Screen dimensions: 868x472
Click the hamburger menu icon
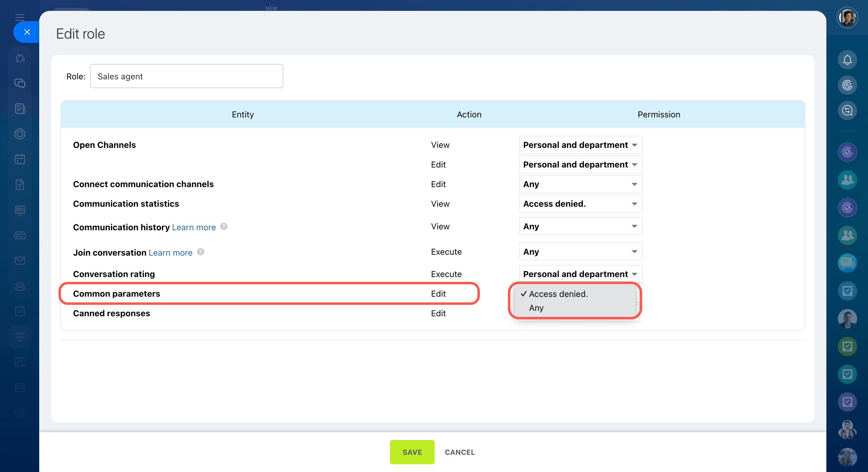[20, 17]
